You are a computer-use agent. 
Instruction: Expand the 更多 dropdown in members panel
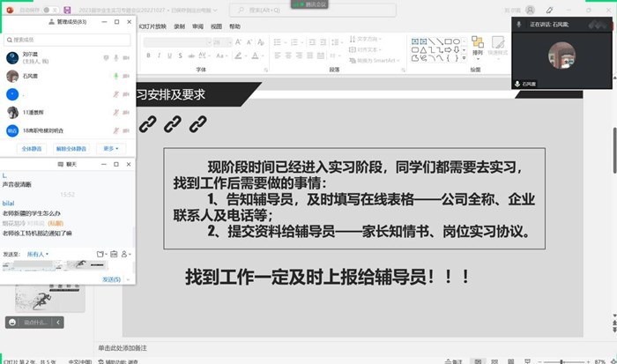click(x=111, y=149)
